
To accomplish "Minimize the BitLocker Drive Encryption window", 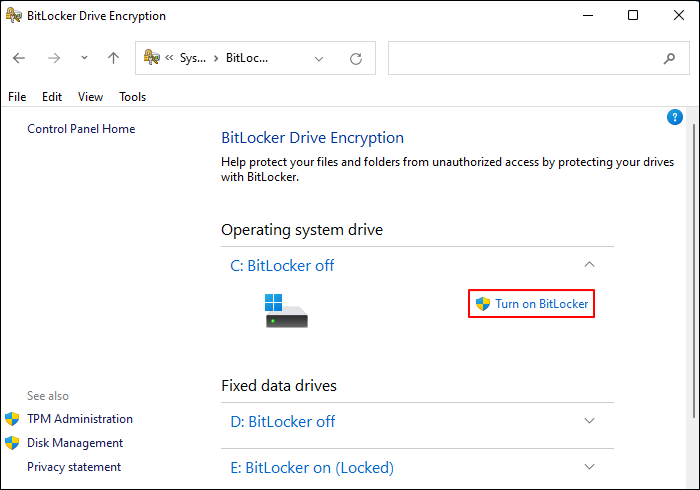I will click(x=588, y=15).
